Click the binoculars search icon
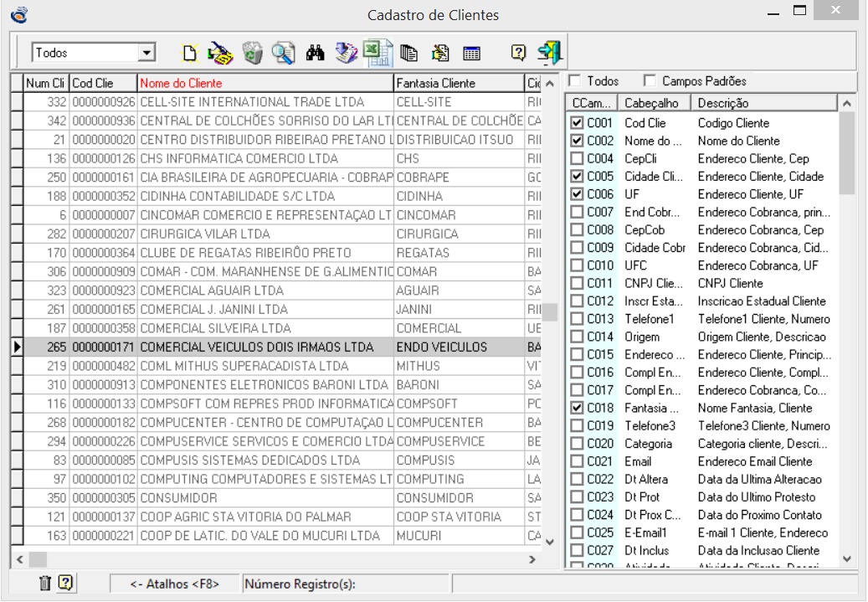Image resolution: width=868 pixels, height=602 pixels. [x=315, y=53]
